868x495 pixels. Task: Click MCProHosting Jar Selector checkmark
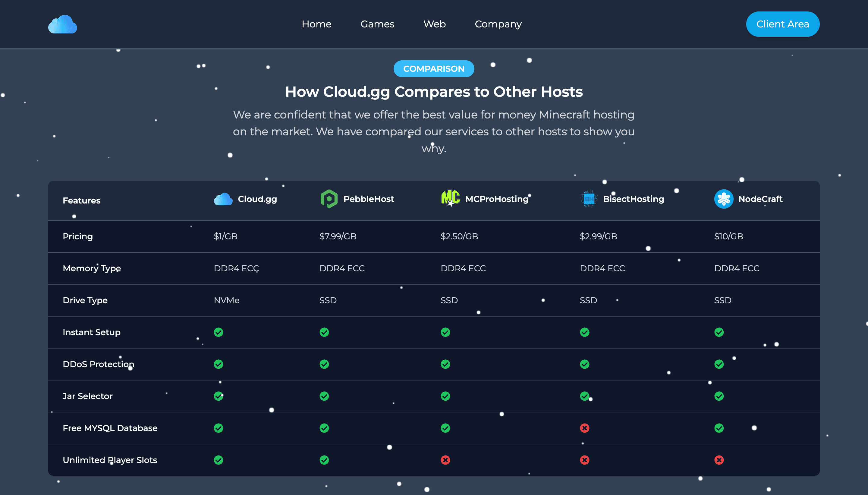445,396
